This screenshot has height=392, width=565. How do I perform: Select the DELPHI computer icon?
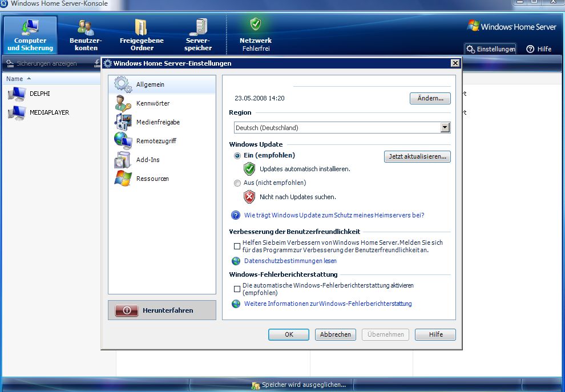17,94
